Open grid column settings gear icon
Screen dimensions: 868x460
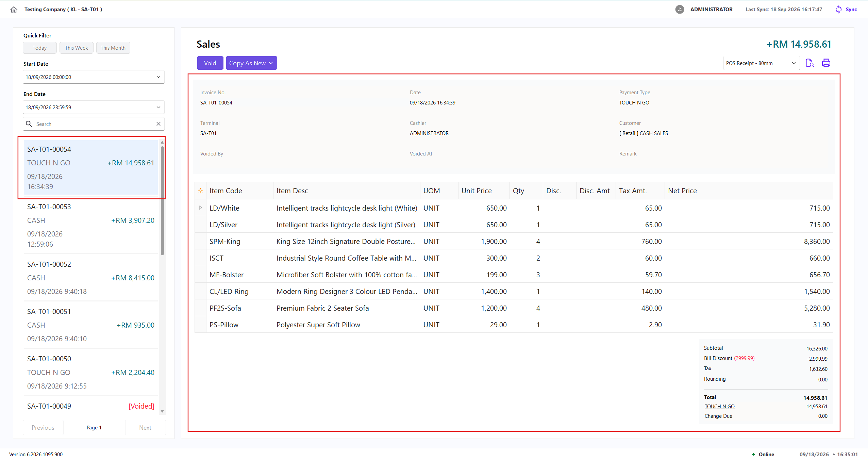pyautogui.click(x=200, y=191)
